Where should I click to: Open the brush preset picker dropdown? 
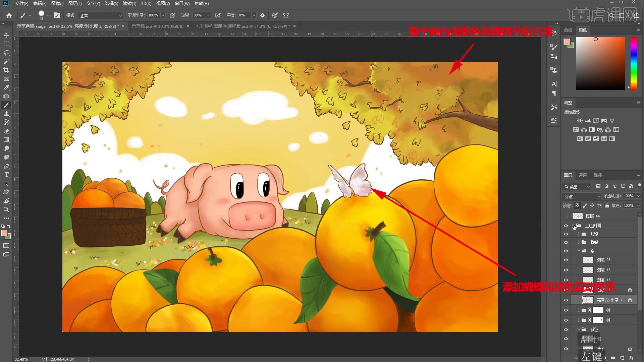pyautogui.click(x=48, y=15)
